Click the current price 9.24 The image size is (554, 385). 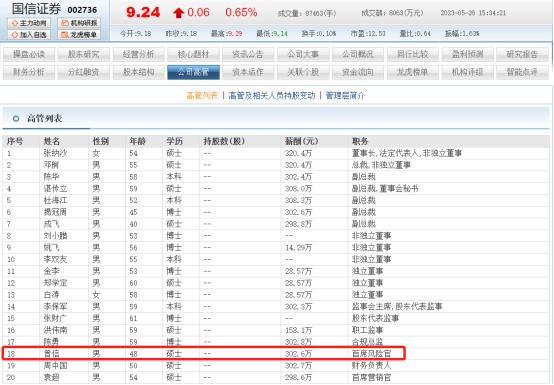click(143, 12)
